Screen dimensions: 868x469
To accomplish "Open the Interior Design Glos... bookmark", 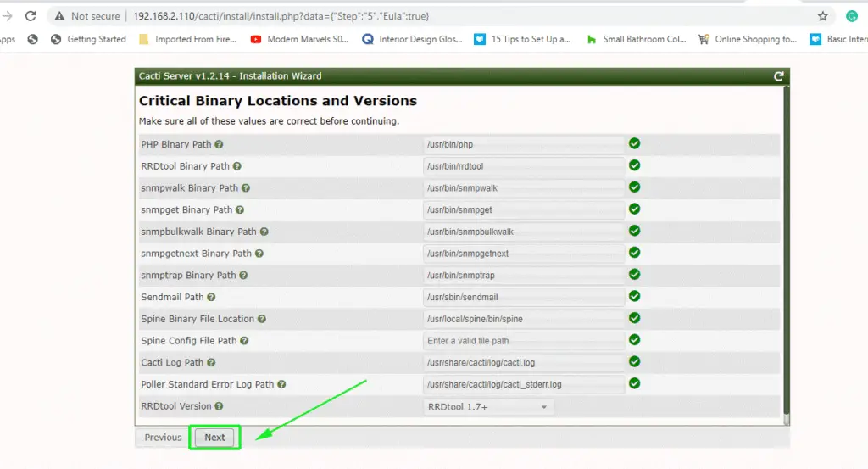I will tap(412, 39).
